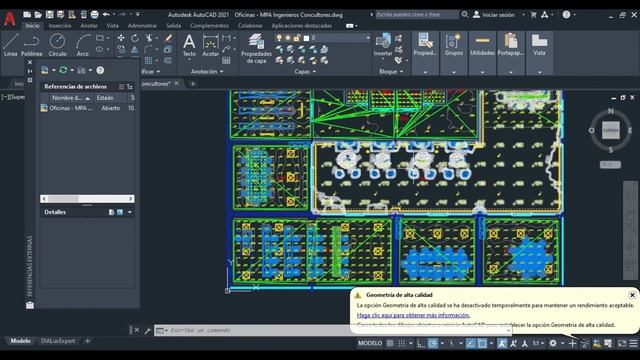Refresh references in Referencias externas palette
This screenshot has width=640, height=360.
tap(63, 70)
